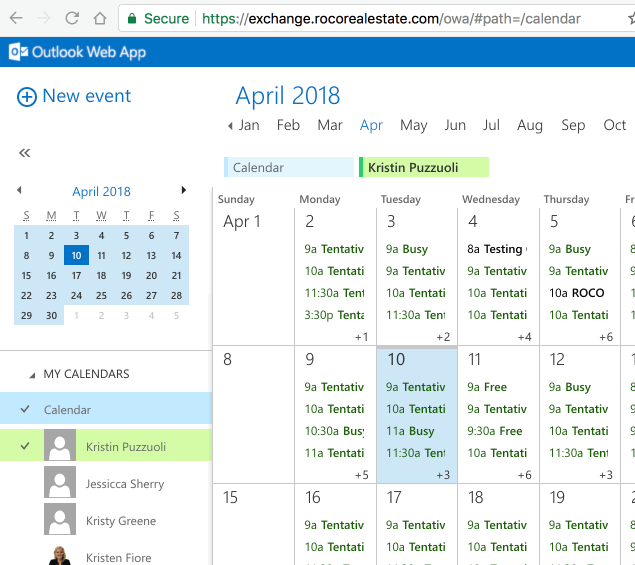Uncheck Kristin Puzzuoli calendar checkmark
Image resolution: width=635 pixels, height=565 pixels.
tap(25, 446)
